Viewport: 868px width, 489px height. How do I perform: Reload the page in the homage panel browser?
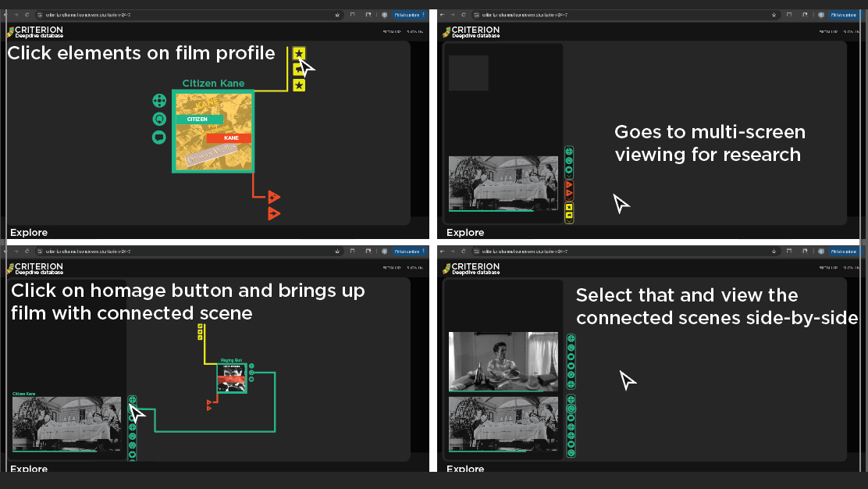tap(27, 252)
